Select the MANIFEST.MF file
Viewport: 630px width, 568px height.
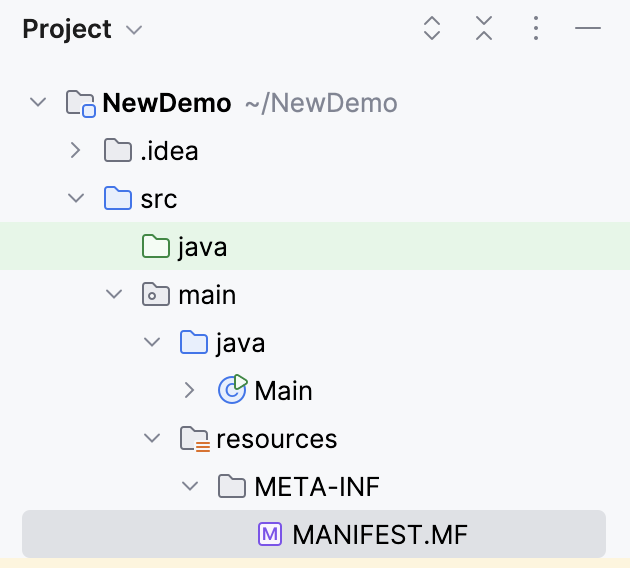(x=379, y=535)
